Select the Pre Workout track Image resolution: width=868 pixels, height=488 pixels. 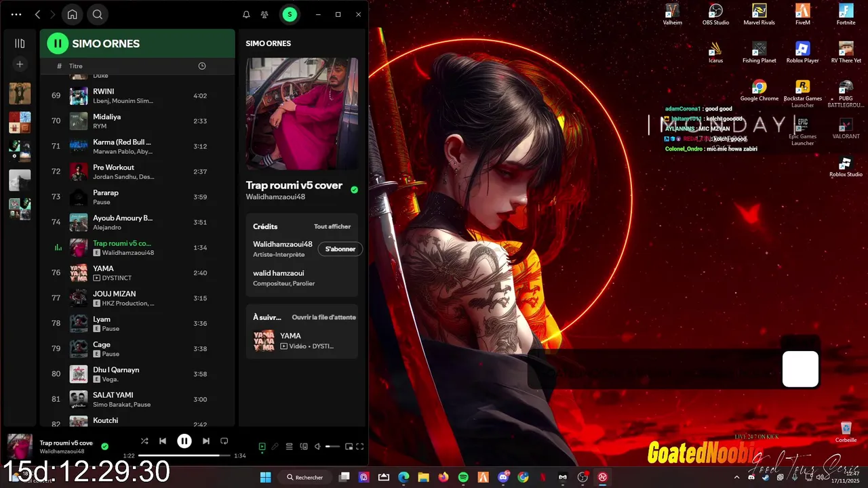[137, 171]
